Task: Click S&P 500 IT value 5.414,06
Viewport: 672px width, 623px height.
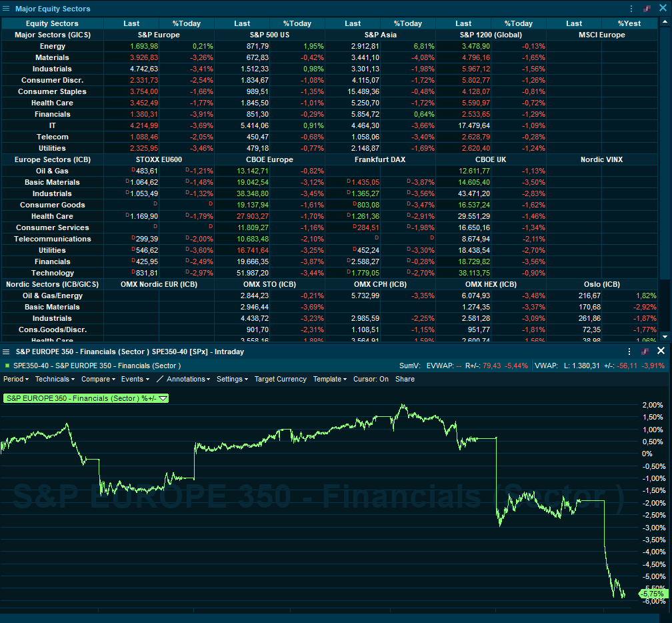Action: (x=255, y=125)
